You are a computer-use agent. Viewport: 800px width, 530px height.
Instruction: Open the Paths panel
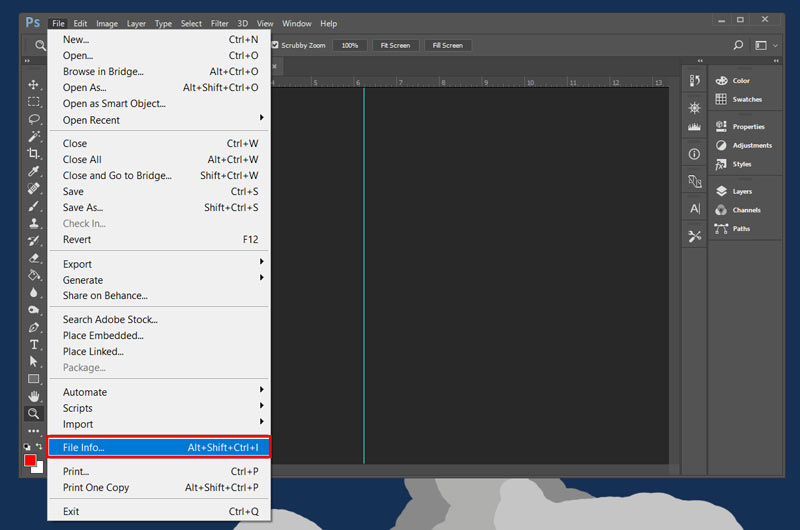[x=733, y=229]
